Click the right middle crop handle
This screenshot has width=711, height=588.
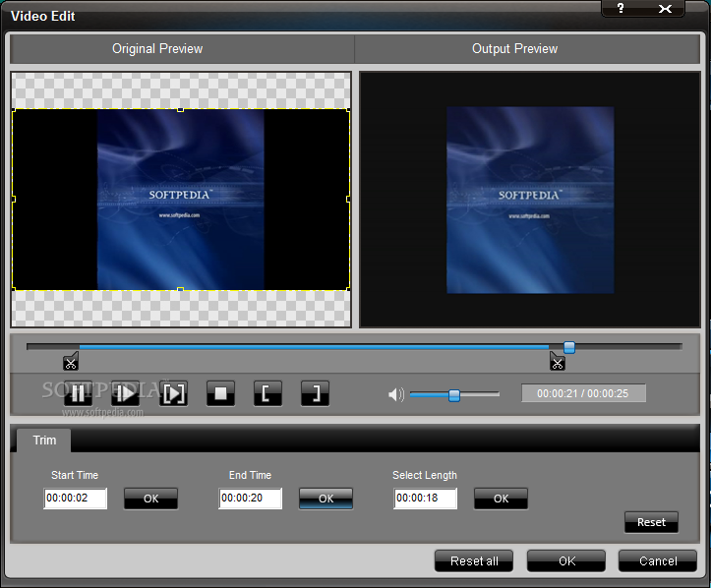[348, 199]
